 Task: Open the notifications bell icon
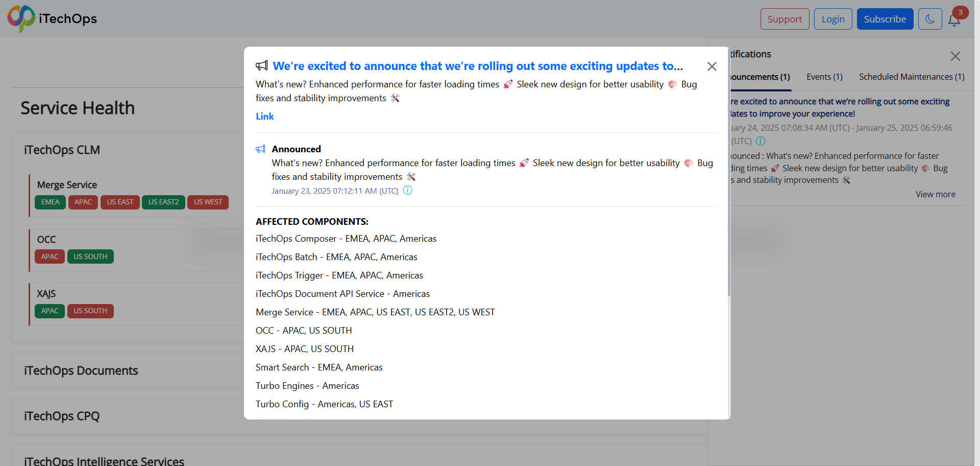pyautogui.click(x=954, y=20)
